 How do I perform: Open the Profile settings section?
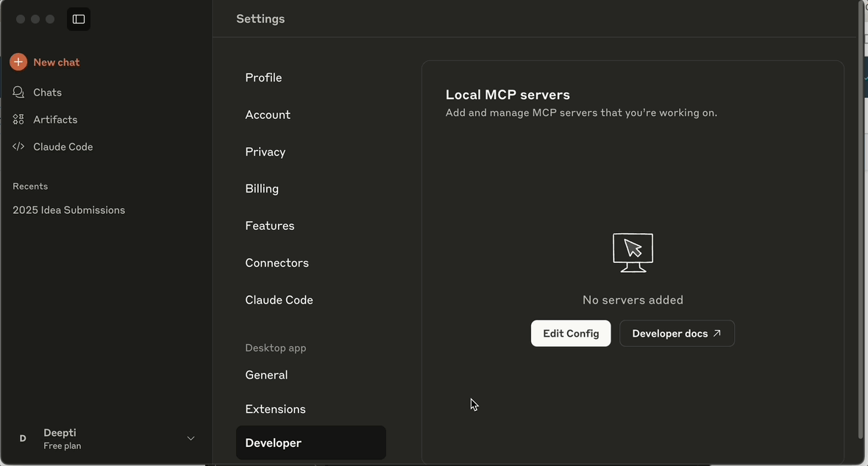(x=263, y=77)
